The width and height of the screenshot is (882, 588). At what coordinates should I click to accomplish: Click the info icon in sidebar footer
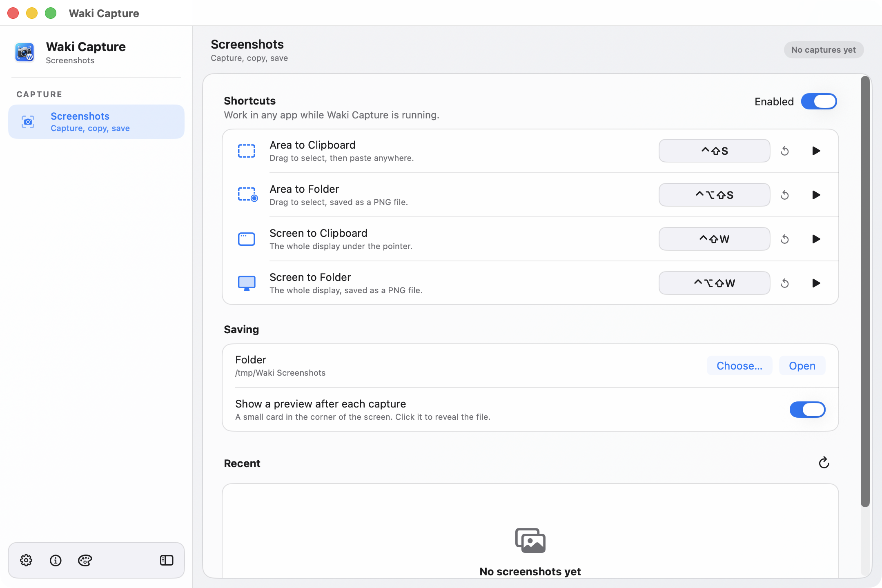tap(56, 560)
